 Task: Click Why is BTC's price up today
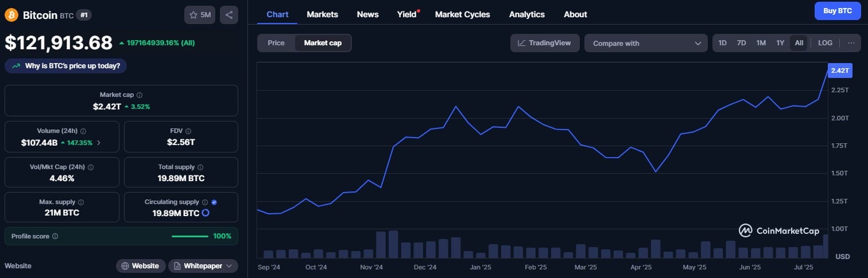pos(66,66)
